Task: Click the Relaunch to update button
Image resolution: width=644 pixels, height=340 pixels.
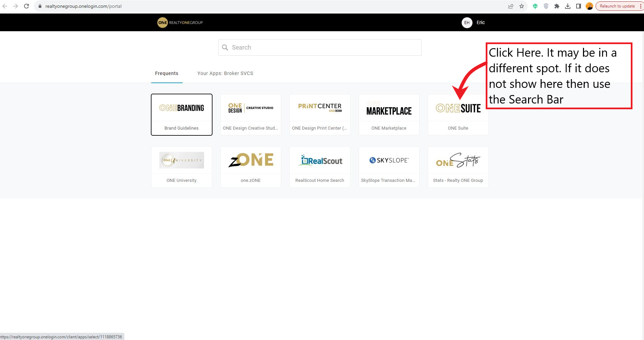Action: coord(617,6)
